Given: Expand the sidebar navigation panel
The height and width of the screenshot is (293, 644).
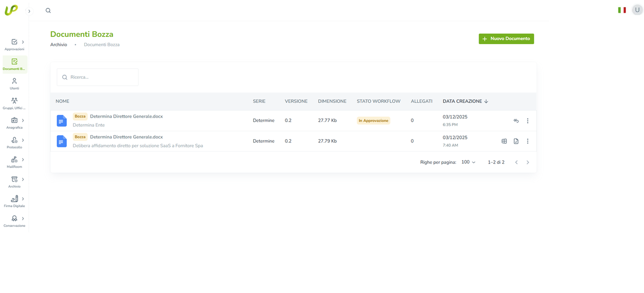Looking at the screenshot, I should [x=29, y=11].
